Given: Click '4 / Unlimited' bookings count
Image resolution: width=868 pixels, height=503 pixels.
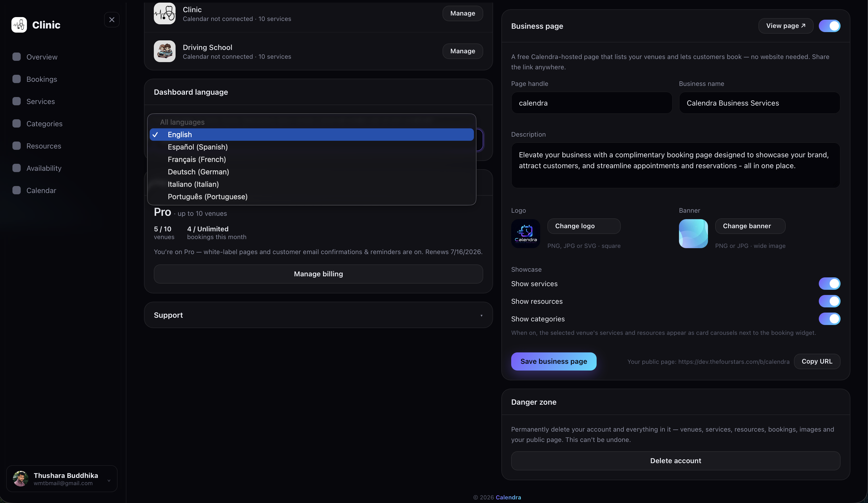Looking at the screenshot, I should tap(208, 229).
